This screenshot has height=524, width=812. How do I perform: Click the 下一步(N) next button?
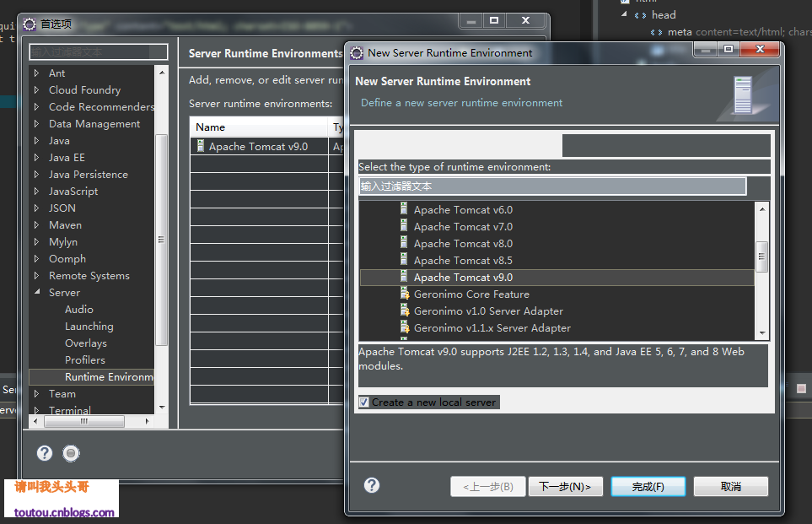(566, 487)
